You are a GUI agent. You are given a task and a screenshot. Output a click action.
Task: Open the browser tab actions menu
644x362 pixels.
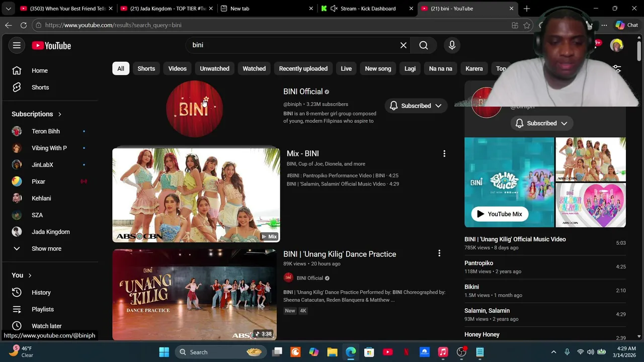(8, 9)
